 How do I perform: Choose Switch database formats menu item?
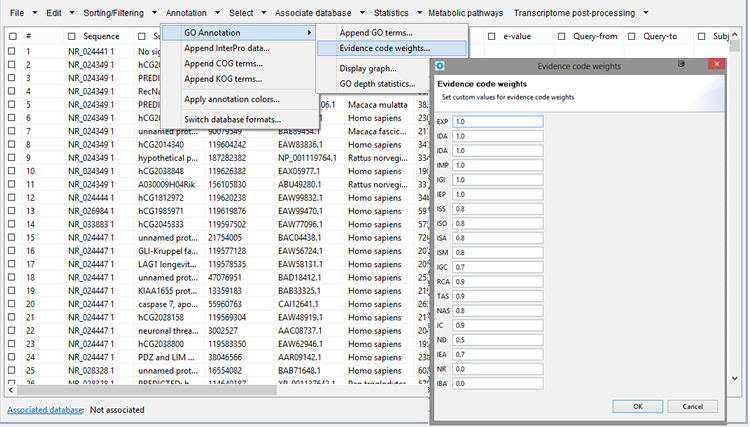[x=233, y=119]
